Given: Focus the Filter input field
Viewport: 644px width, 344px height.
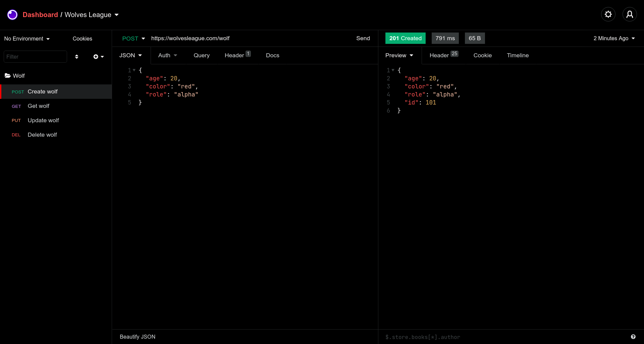Looking at the screenshot, I should (35, 57).
